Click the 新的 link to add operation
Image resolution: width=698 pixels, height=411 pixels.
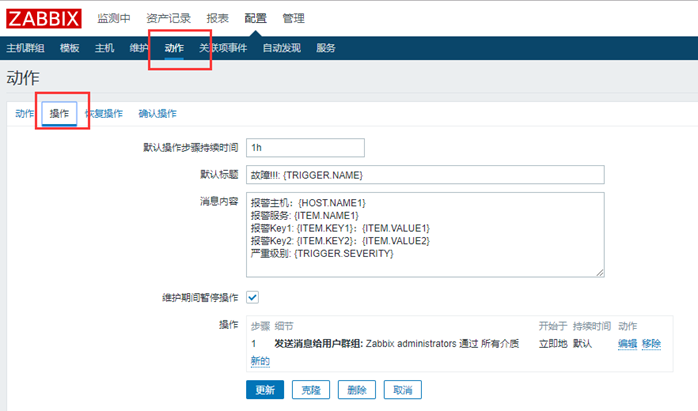point(260,361)
